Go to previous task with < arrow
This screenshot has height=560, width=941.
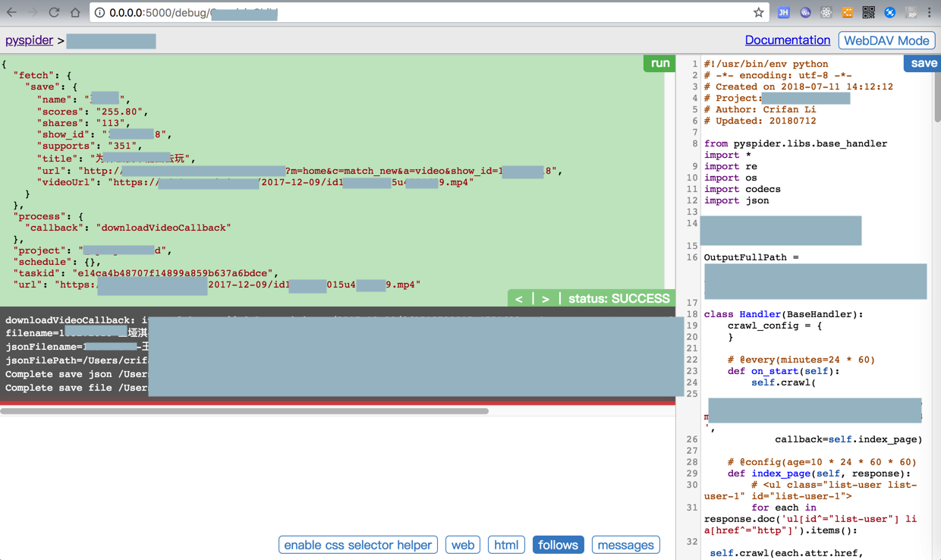[x=519, y=299]
